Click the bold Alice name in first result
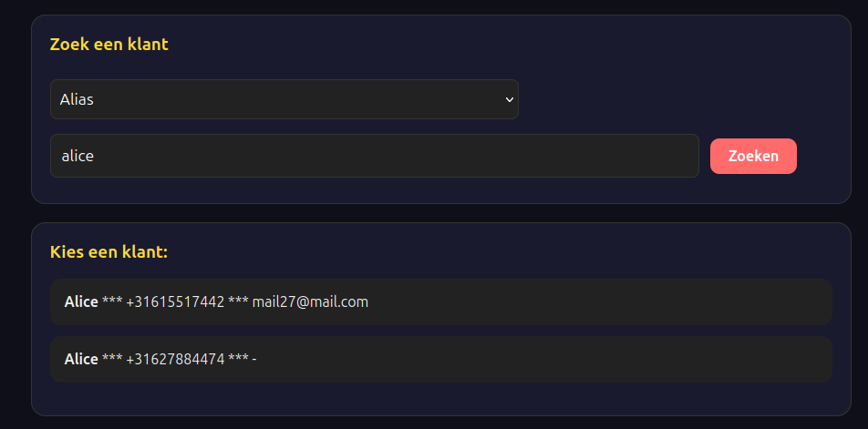This screenshot has height=429, width=868. [81, 302]
